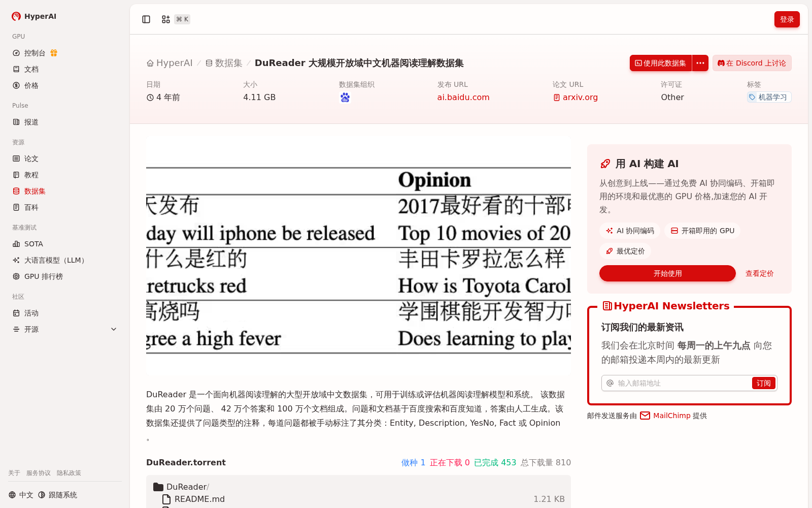Screen dimensions: 812x508
Task: Open the three-dots more options dropdown
Action: pyautogui.click(x=700, y=63)
